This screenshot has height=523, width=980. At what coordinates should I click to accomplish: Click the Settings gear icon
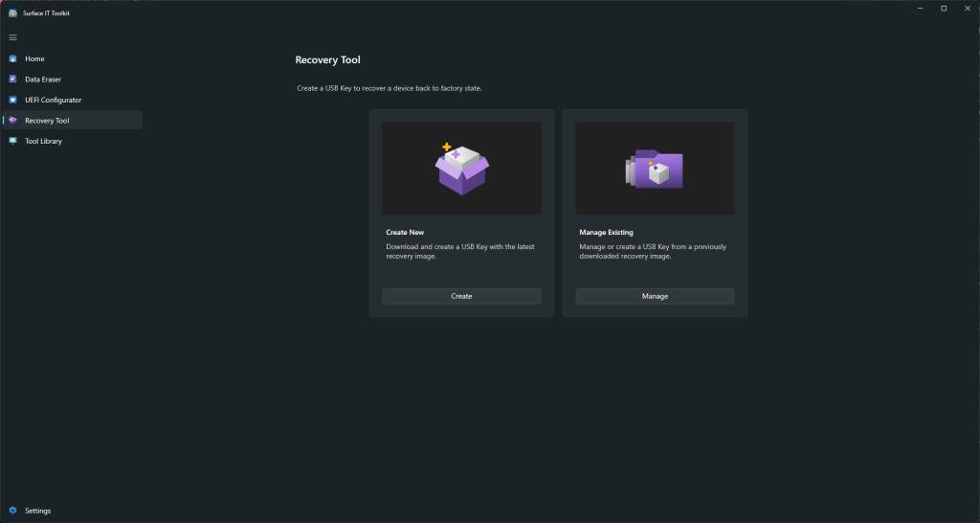pyautogui.click(x=12, y=511)
